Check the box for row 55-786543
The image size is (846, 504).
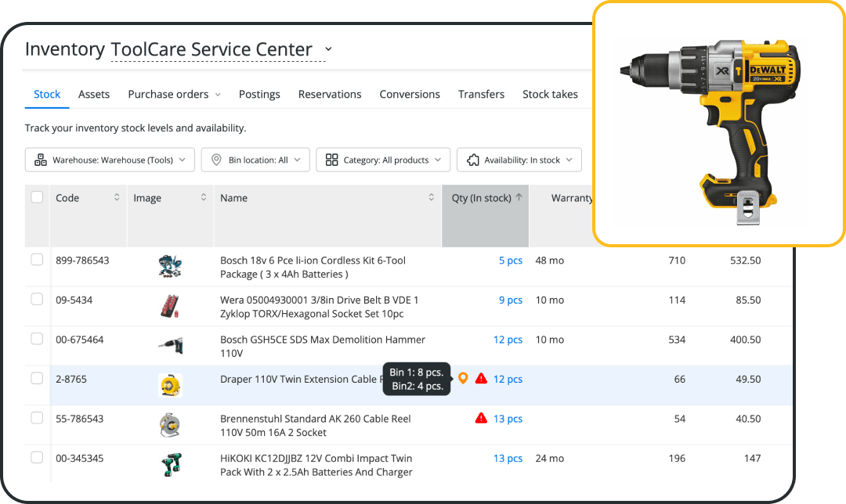37,418
